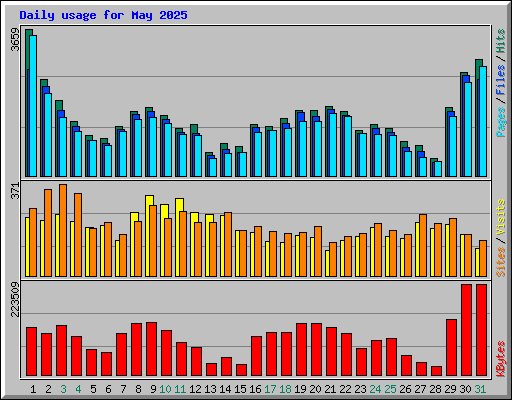Click the KBytes legend label
The height and width of the screenshot is (400, 512).
(x=501, y=359)
